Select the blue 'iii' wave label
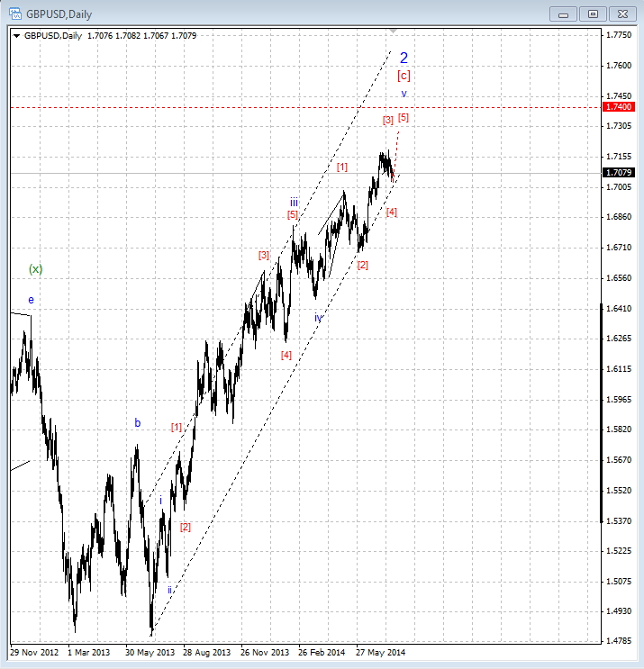This screenshot has height=669, width=644. (294, 202)
